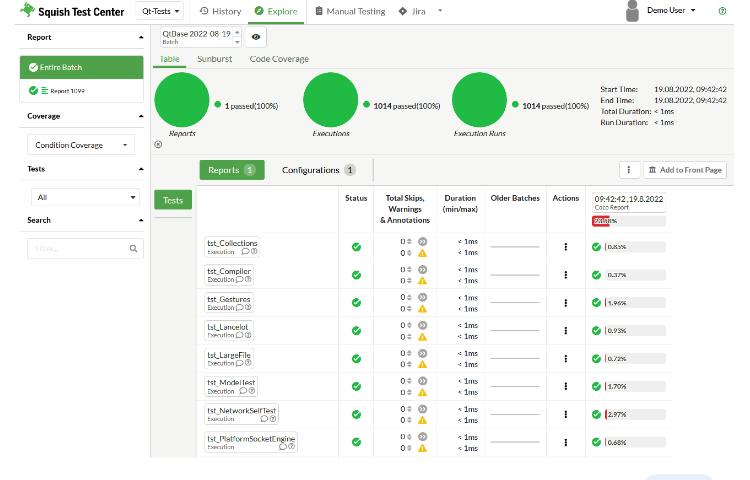Viewport: 750px width, 480px height.
Task: Switch to the Explore page
Action: click(x=276, y=11)
